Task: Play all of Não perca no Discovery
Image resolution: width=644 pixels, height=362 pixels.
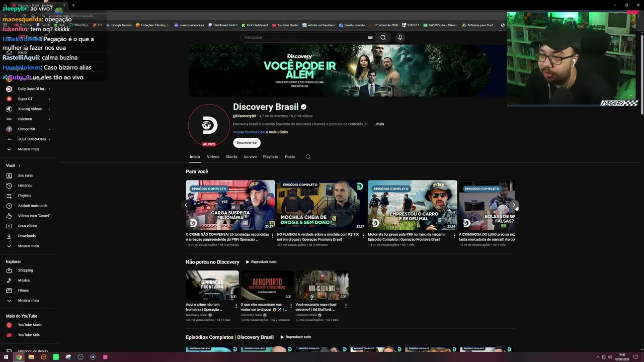Action: (x=261, y=262)
